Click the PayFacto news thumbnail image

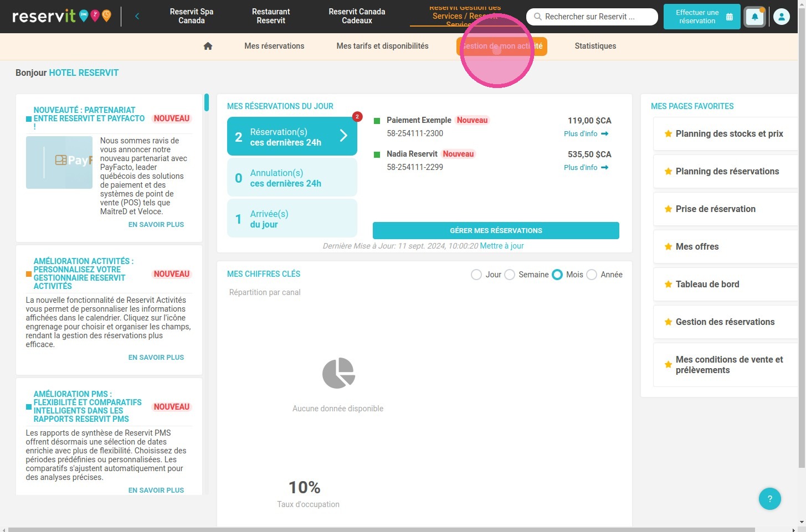(59, 162)
